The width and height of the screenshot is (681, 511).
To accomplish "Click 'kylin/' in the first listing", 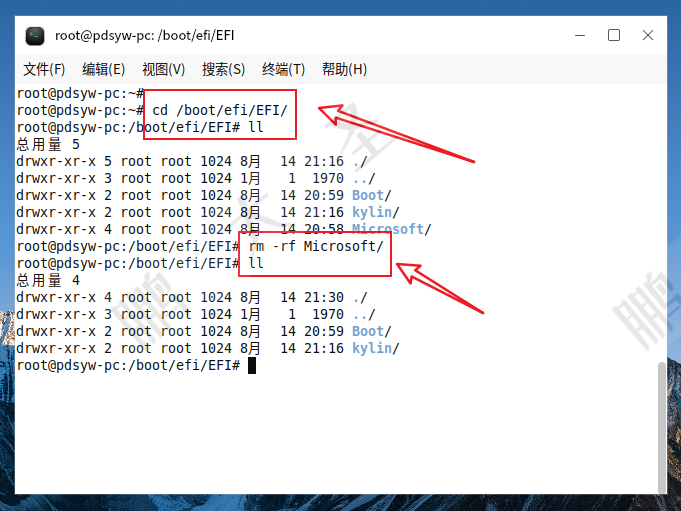I will (376, 212).
